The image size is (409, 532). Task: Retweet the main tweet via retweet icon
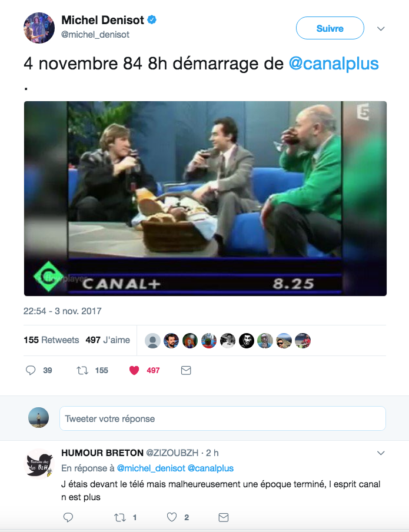(x=82, y=370)
